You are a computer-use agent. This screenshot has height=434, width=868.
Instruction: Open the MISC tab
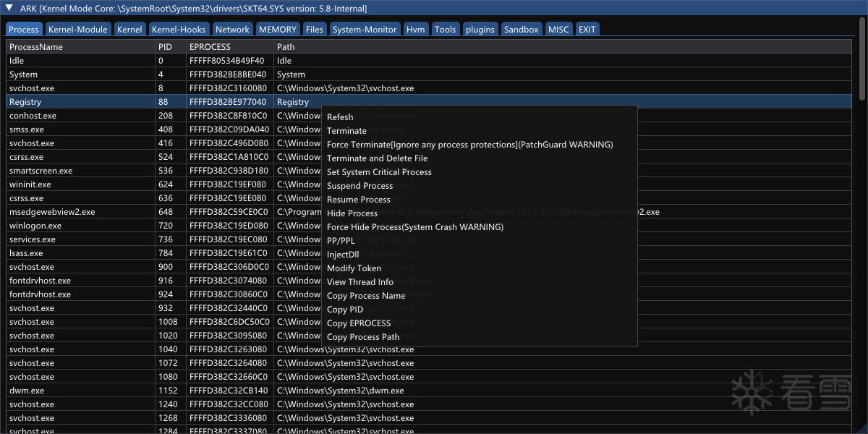click(558, 29)
